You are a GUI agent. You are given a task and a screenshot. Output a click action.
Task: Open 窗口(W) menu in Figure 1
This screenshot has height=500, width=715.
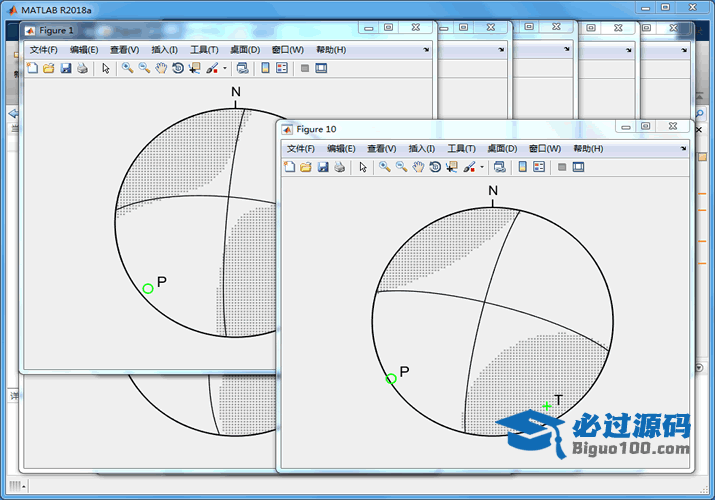point(288,50)
